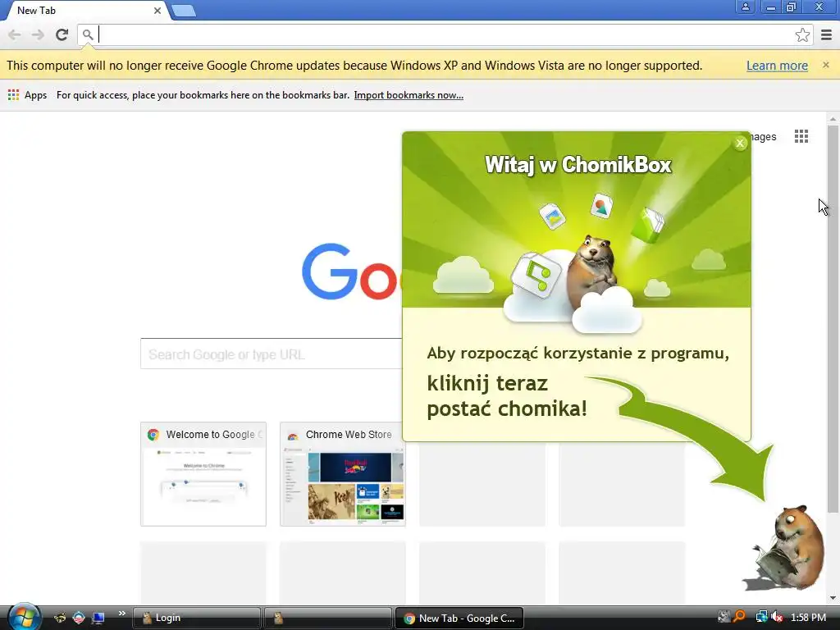Switch to New Tab - Google Chrome taskbar button
Screen dimensions: 840x630
click(459, 618)
